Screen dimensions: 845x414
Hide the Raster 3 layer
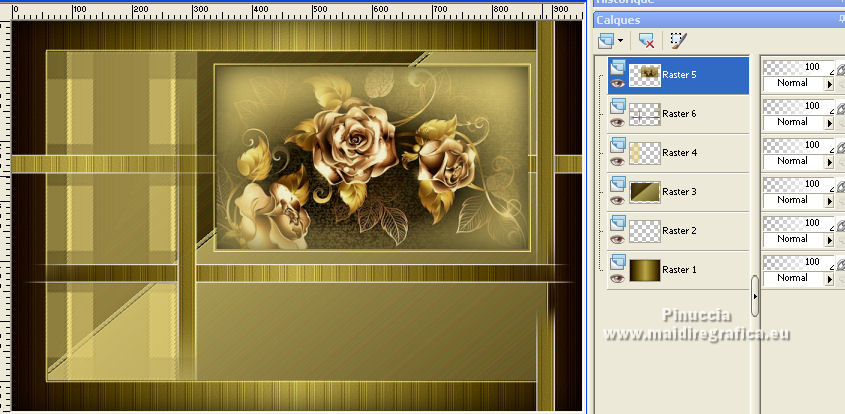point(618,200)
